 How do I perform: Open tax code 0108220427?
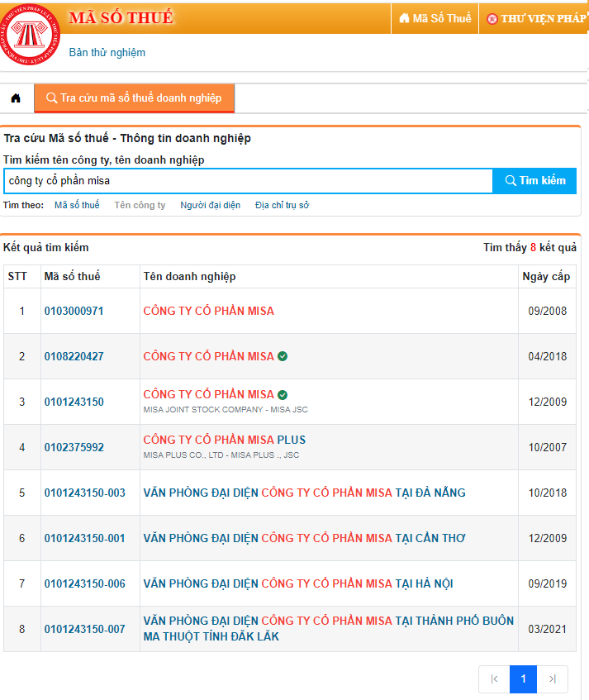[x=74, y=357]
